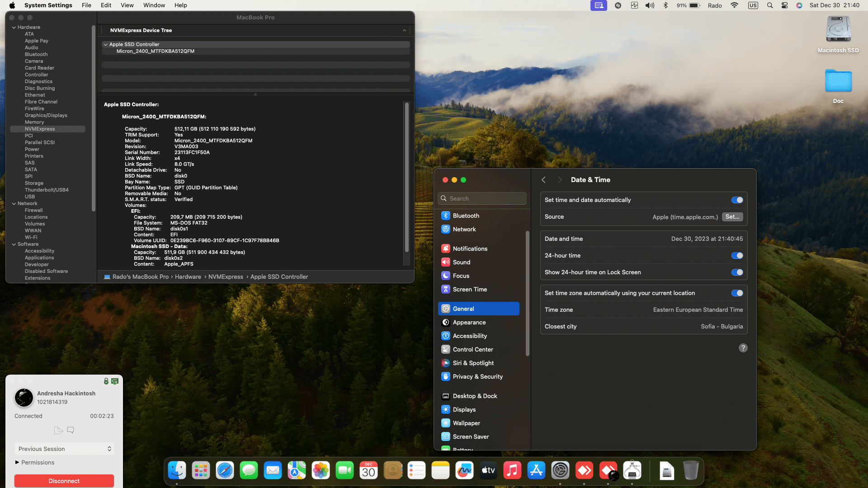
Task: Collapse the Apple SSD Controller tree row
Action: (105, 45)
